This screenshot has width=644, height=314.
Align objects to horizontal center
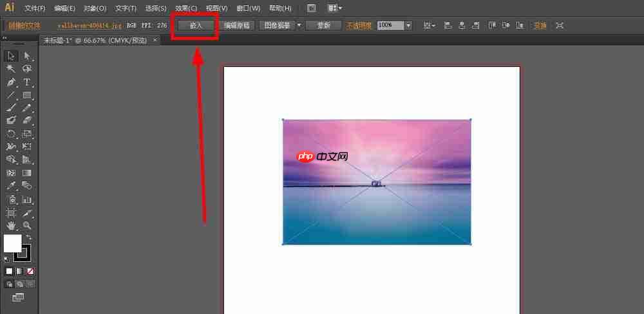point(462,26)
